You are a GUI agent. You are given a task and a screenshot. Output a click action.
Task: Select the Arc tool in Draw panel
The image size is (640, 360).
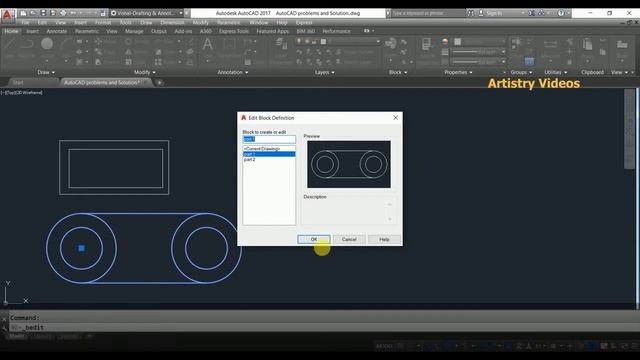tap(65, 45)
